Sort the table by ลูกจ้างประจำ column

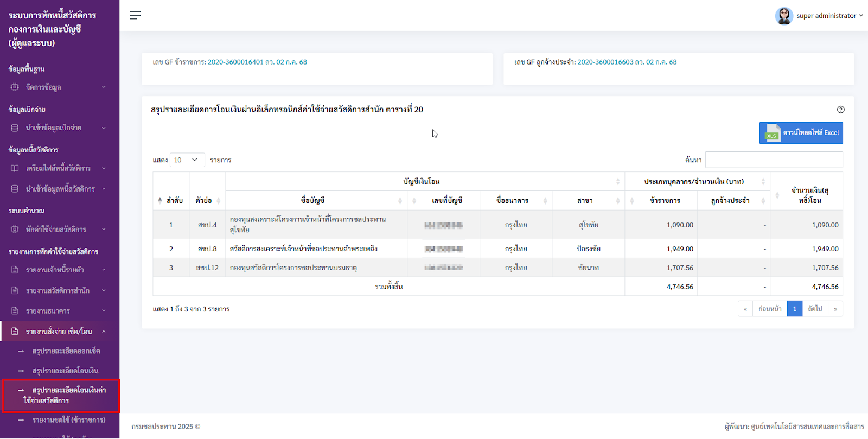(733, 200)
